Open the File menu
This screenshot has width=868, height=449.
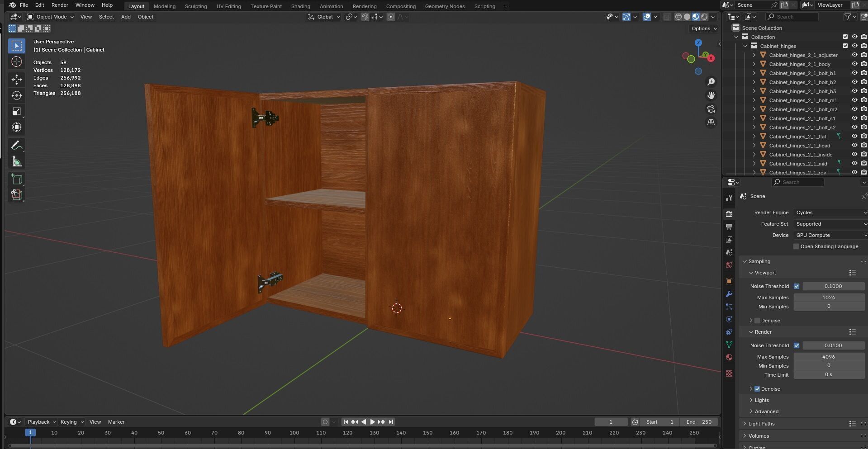pyautogui.click(x=24, y=5)
